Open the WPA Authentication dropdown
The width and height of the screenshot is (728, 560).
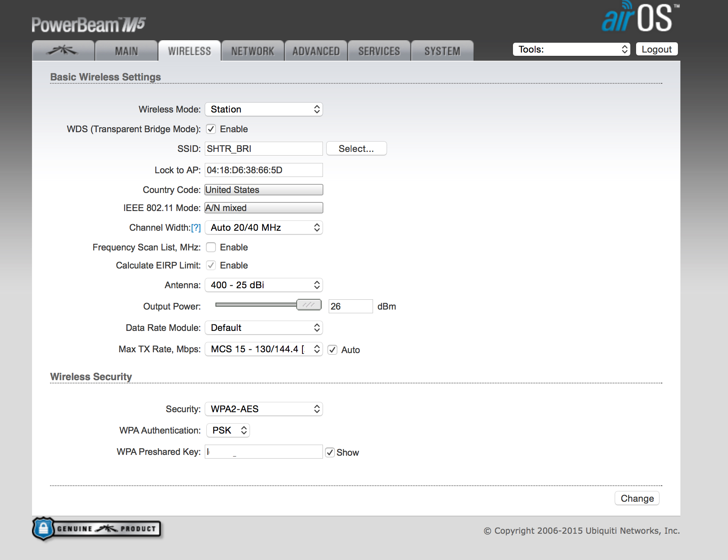228,430
